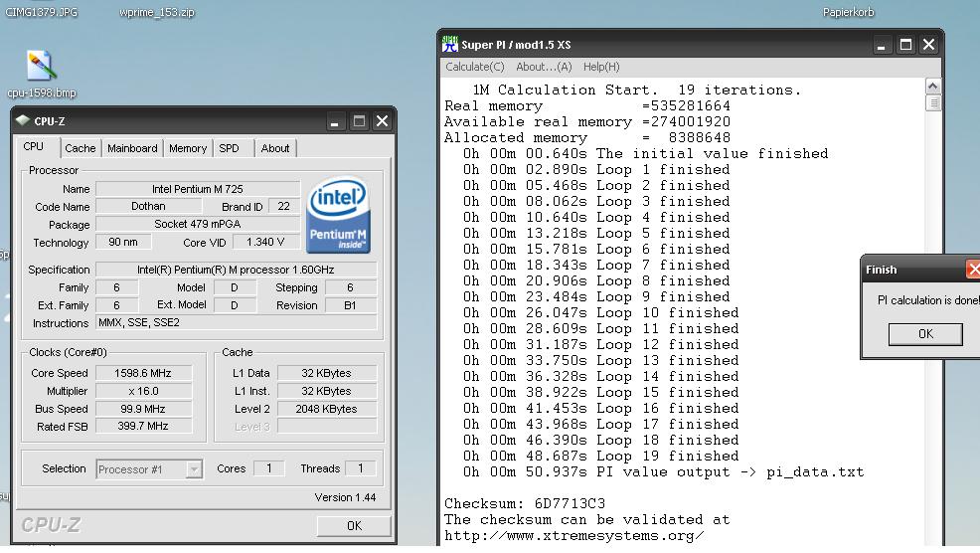Click the 'Loop 10 finished' line
The width and height of the screenshot is (980, 553).
click(600, 312)
